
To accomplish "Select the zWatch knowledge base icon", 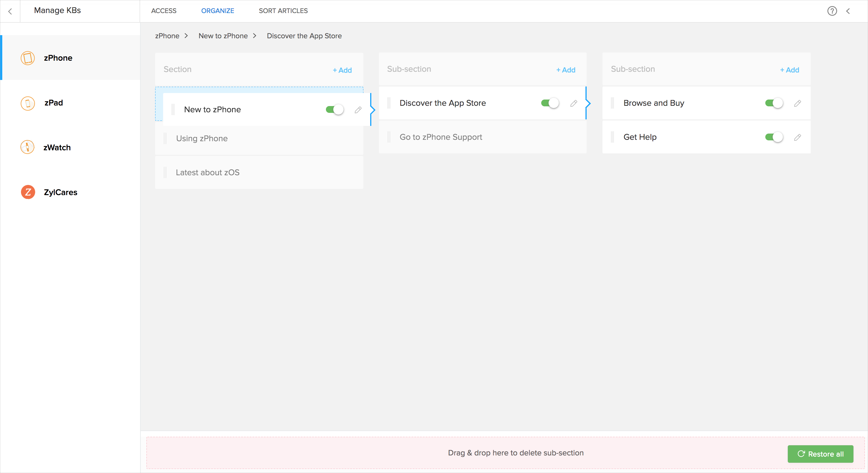I will tap(28, 147).
